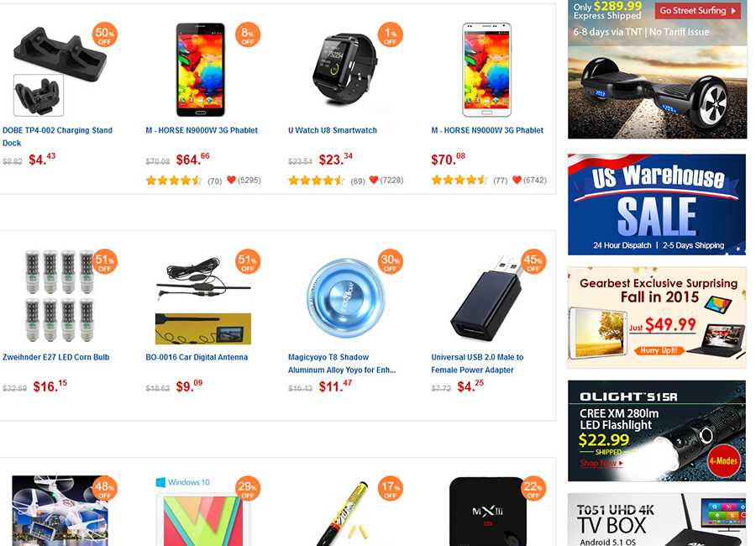The width and height of the screenshot is (756, 546).
Task: Open BO-0016 Car Digital Antenna link
Action: pos(197,357)
